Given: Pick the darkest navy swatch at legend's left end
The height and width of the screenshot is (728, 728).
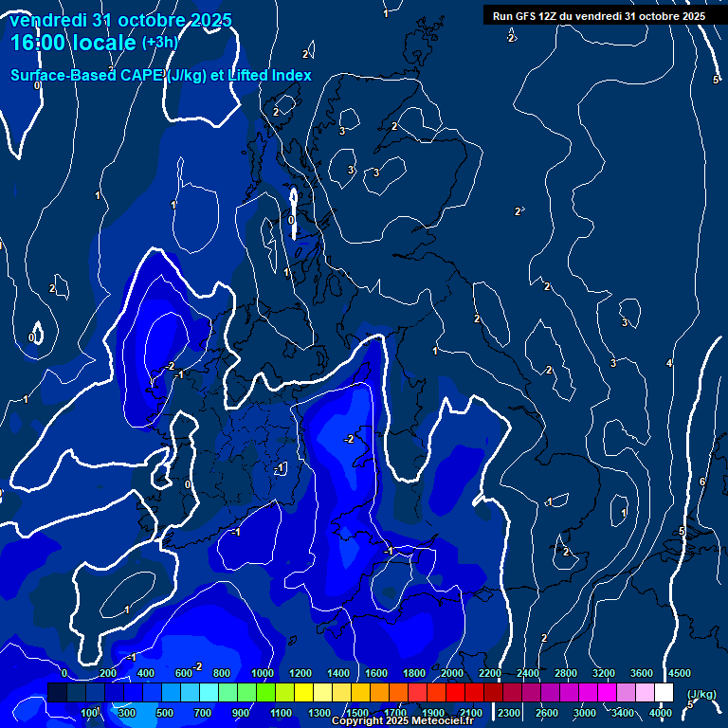Looking at the screenshot, I should pyautogui.click(x=57, y=693).
